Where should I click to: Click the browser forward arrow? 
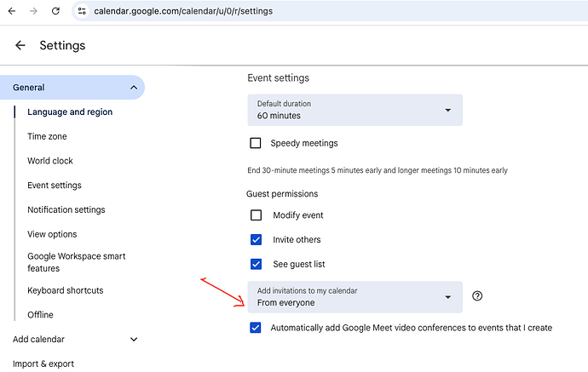click(33, 12)
